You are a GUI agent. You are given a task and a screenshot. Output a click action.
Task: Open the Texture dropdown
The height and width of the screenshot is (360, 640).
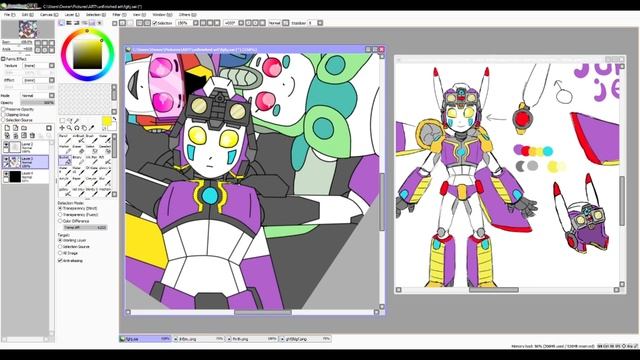coord(52,65)
